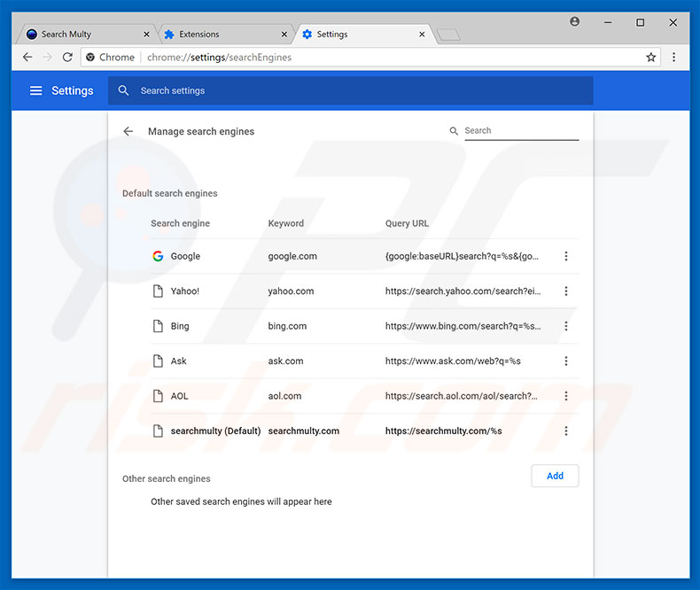700x590 pixels.
Task: Click the browser forward navigation arrow
Action: point(48,57)
